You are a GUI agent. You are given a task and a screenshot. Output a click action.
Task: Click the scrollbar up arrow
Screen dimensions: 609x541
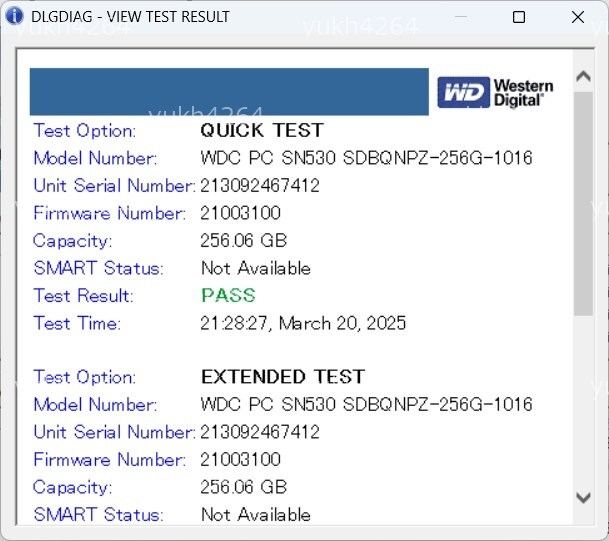[584, 77]
